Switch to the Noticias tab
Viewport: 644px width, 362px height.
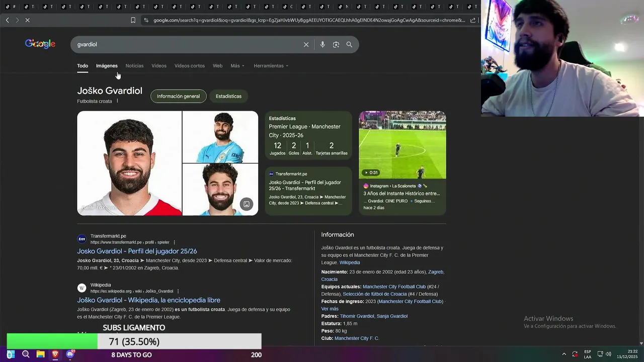point(134,66)
